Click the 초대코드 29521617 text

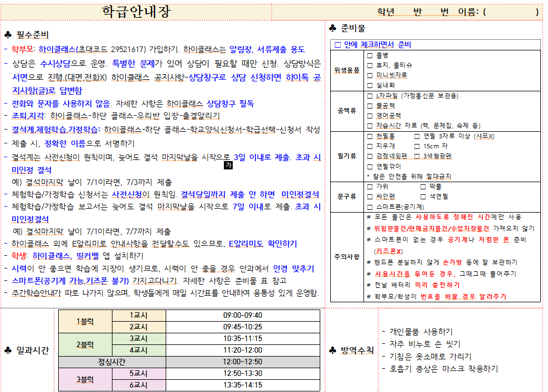pos(111,49)
